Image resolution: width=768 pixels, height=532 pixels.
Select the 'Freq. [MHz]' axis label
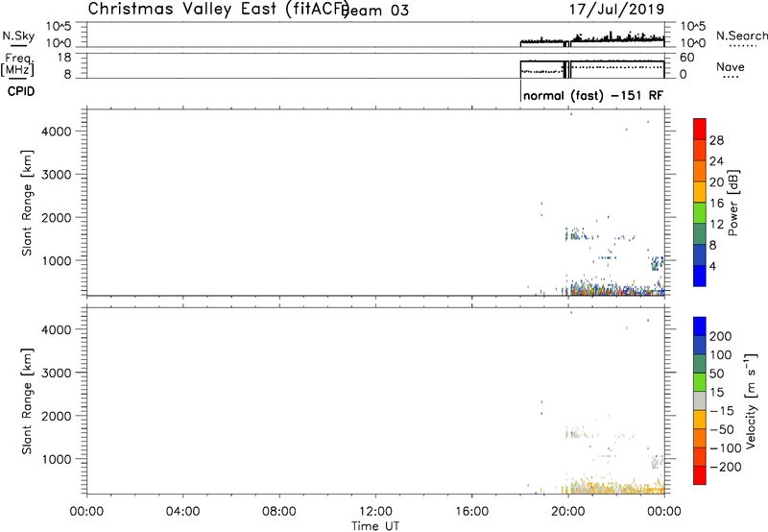click(x=17, y=64)
